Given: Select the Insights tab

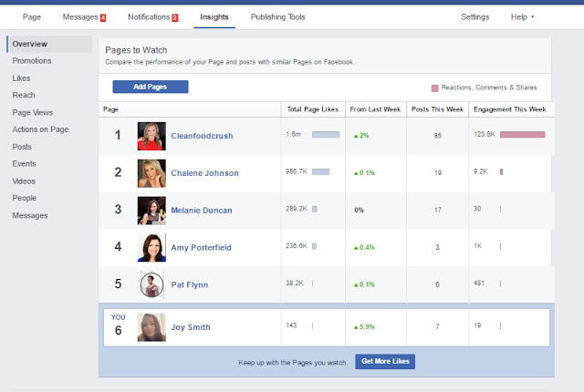Looking at the screenshot, I should 214,17.
